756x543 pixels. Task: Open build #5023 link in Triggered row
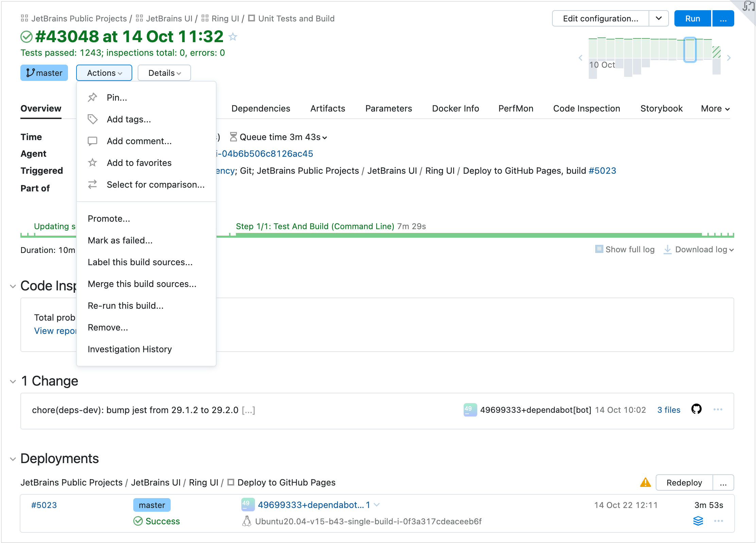tap(602, 171)
